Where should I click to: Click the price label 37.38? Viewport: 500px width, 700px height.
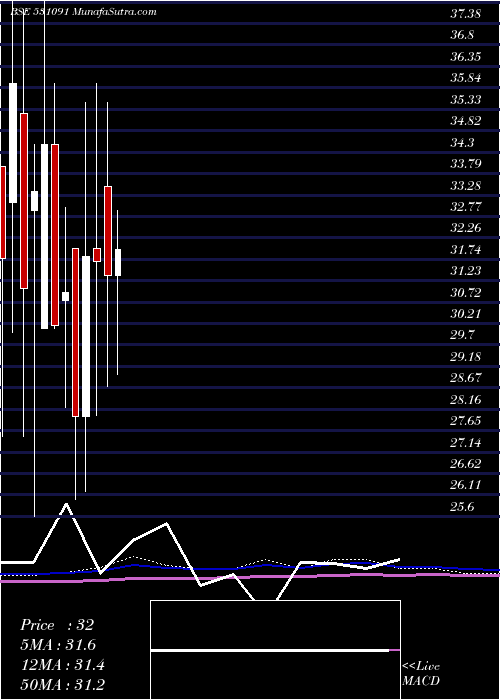coord(465,14)
